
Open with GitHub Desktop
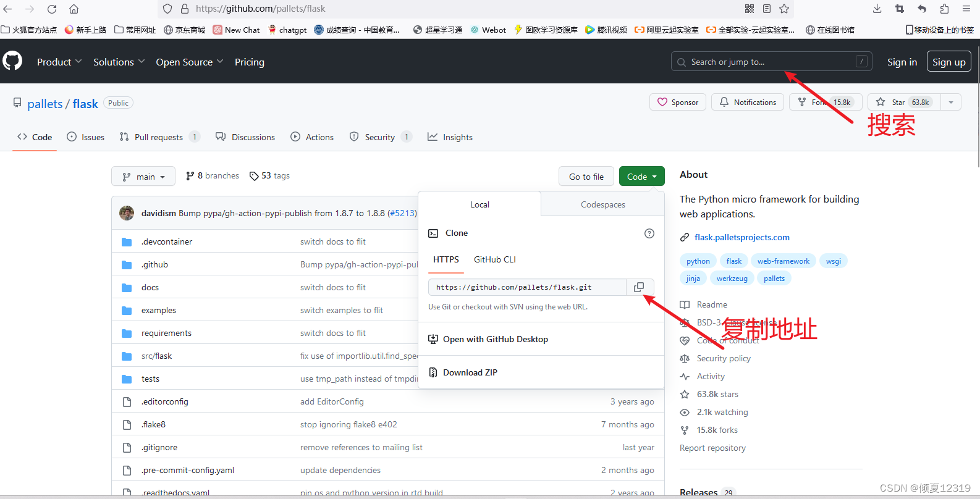488,339
